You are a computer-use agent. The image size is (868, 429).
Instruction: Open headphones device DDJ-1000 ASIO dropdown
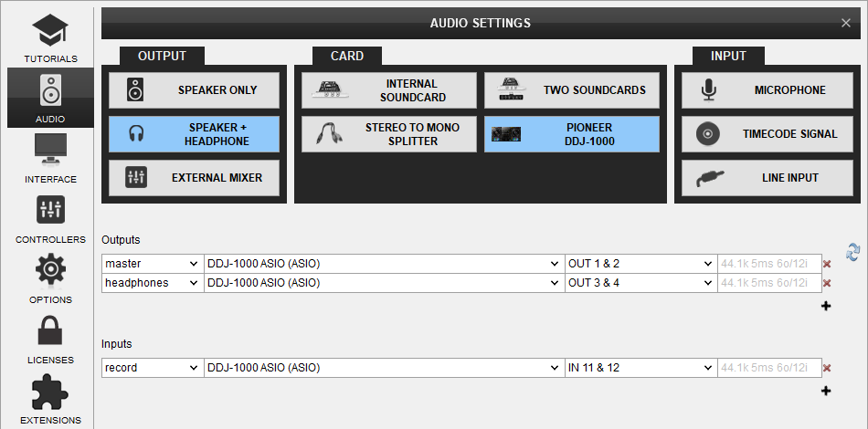coord(383,283)
